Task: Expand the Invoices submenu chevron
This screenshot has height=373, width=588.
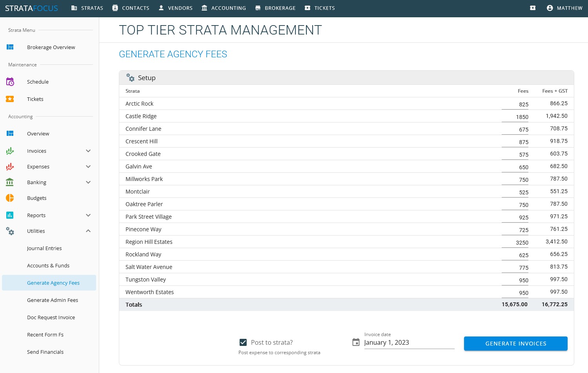Action: coord(88,151)
